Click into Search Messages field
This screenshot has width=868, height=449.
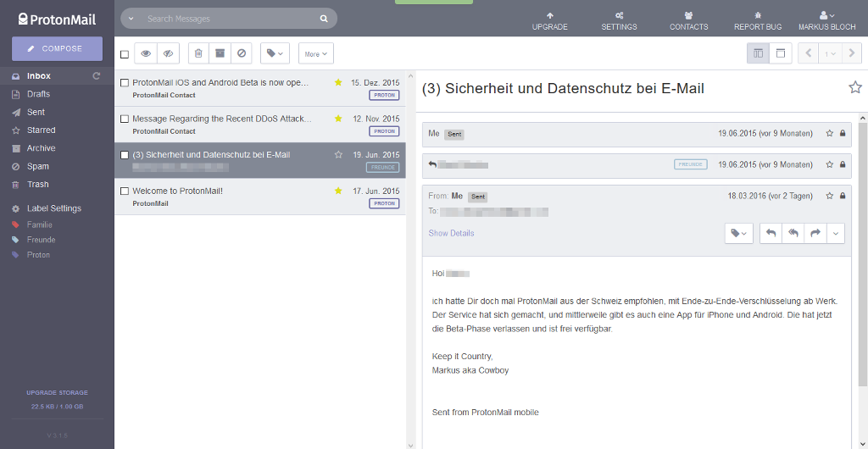pyautogui.click(x=228, y=19)
